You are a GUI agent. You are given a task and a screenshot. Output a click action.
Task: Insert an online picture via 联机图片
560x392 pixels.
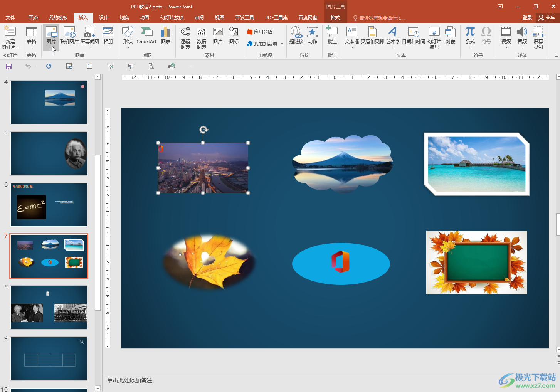click(x=69, y=35)
